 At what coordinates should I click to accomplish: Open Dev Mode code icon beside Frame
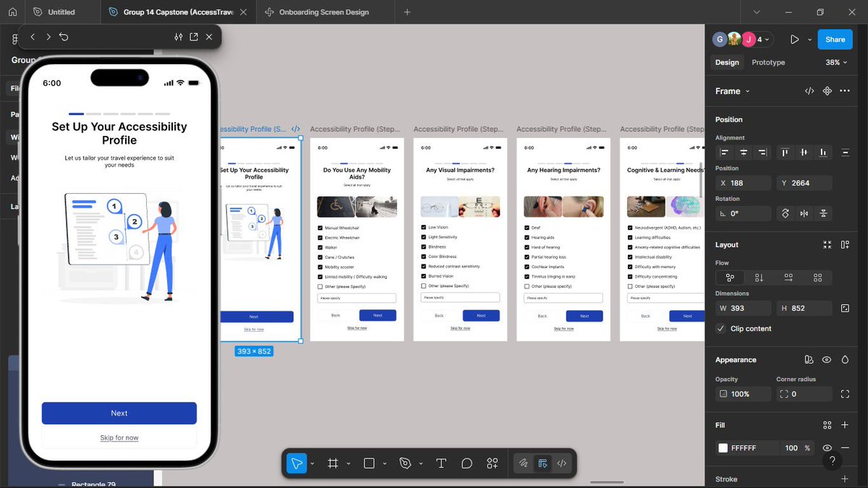tap(809, 91)
